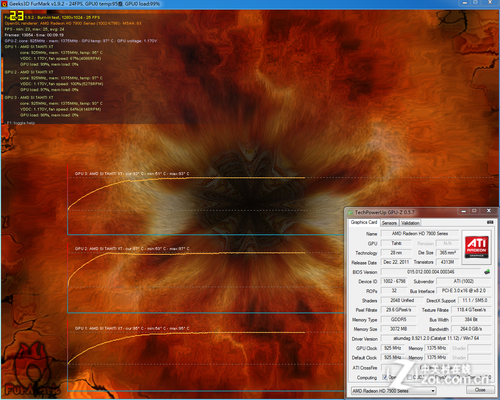Click the '29.6 GPixel/s' pixel fillrate value
Image resolution: width=500 pixels, height=400 pixels.
tap(399, 310)
